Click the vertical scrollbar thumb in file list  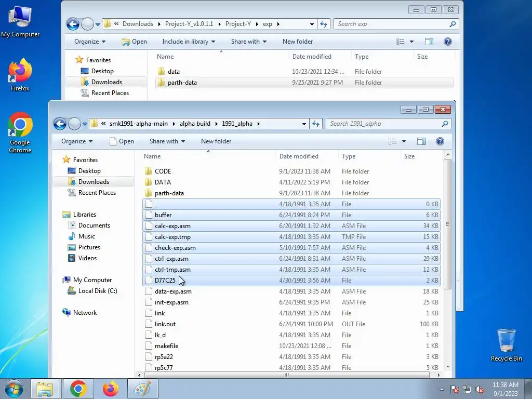point(447,224)
